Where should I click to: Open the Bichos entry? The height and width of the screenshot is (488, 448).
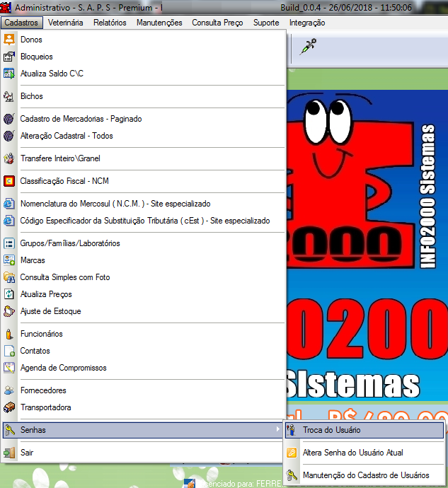[x=144, y=96]
